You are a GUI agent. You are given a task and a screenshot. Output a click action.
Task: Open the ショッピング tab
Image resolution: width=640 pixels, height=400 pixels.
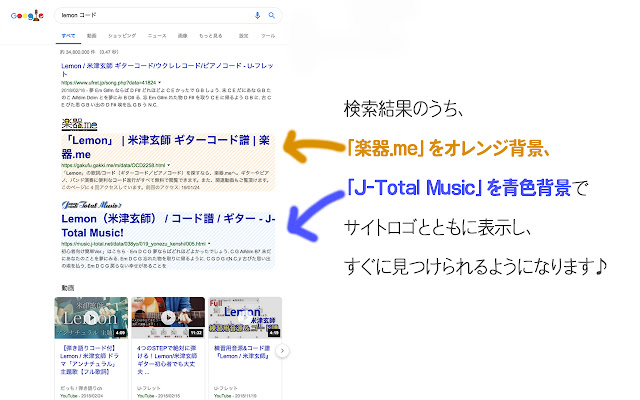coord(122,36)
